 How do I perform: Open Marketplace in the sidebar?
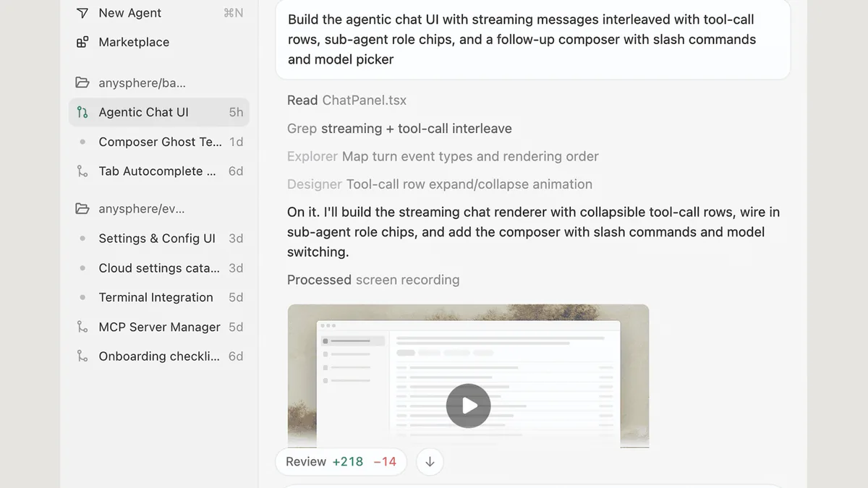tap(159, 42)
